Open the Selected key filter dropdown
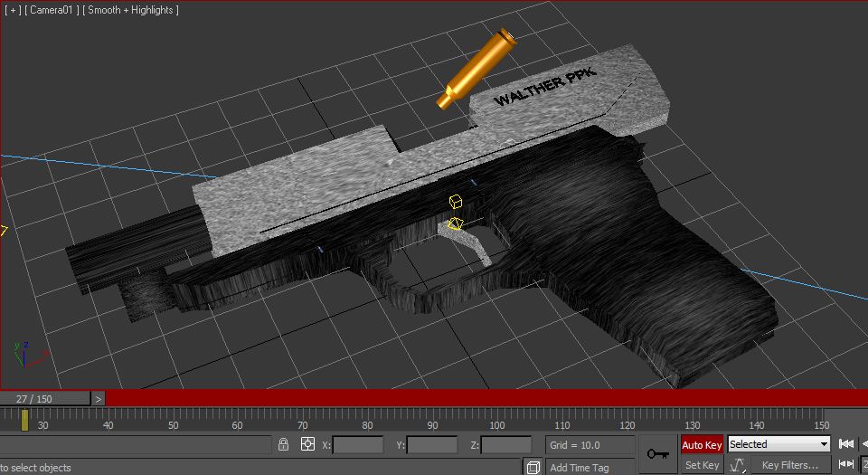868x475 pixels. coord(778,444)
